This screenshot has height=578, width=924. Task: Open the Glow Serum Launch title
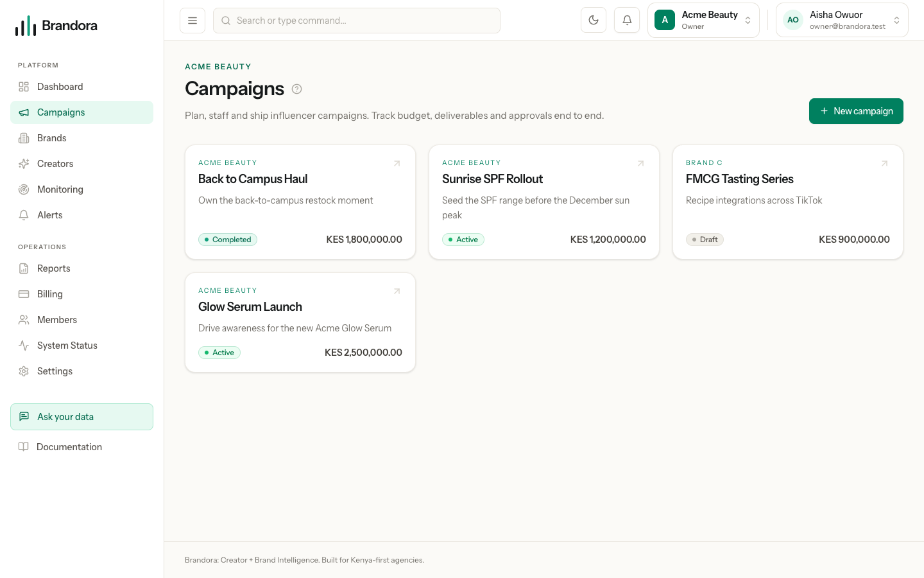pyautogui.click(x=250, y=307)
